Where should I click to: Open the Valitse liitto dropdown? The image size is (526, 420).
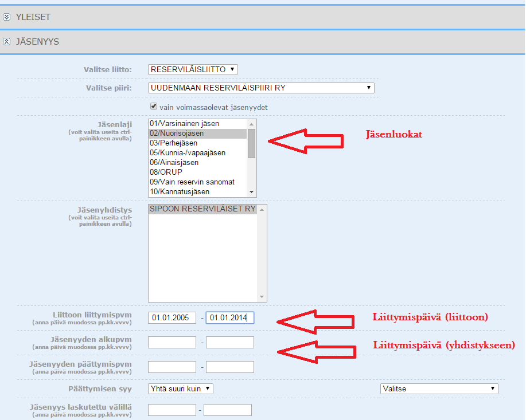click(x=193, y=69)
